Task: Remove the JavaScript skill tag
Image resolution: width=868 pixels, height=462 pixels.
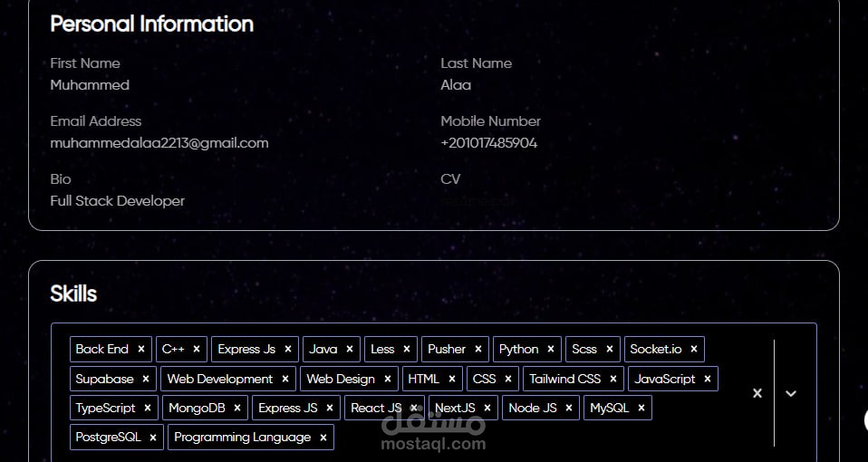Action: pyautogui.click(x=708, y=379)
